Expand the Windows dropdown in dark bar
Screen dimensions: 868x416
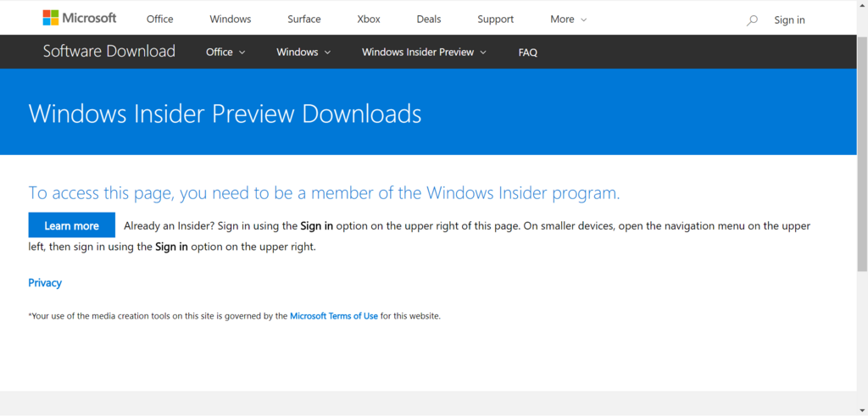point(303,52)
